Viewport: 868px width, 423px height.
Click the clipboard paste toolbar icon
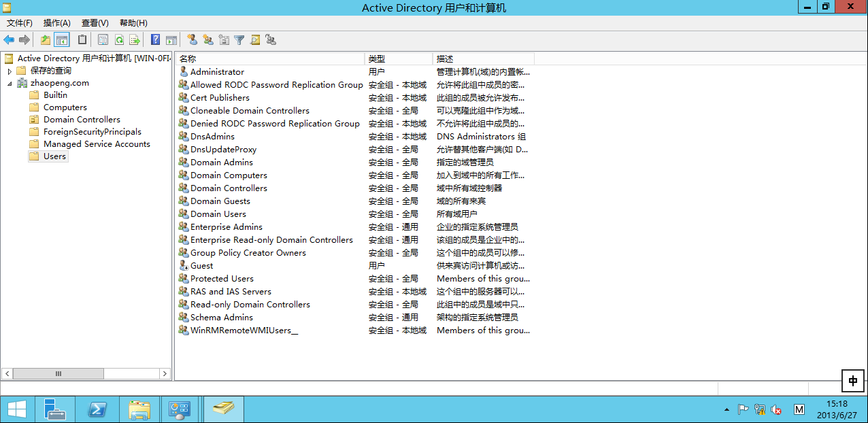(x=82, y=40)
